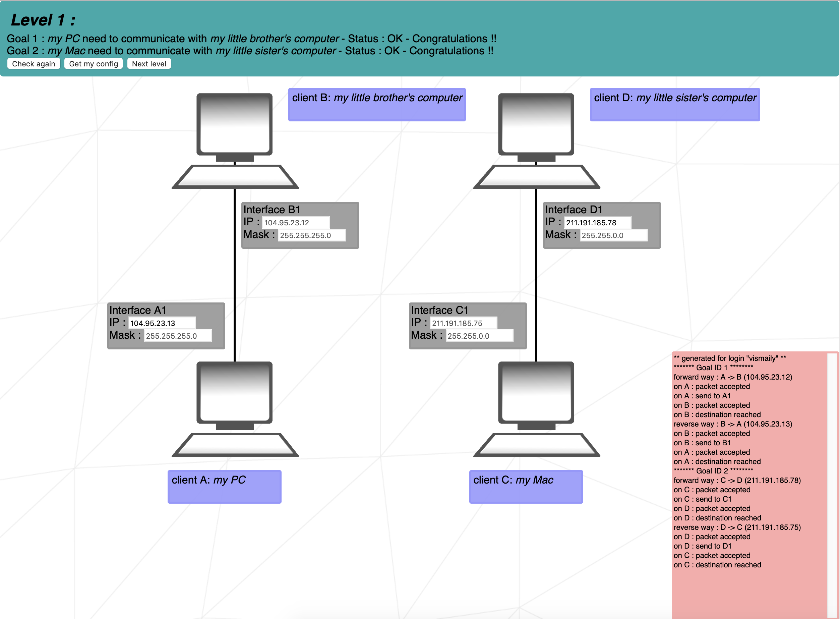Select Interface D1 IP address field
The width and height of the screenshot is (840, 619).
coord(600,222)
